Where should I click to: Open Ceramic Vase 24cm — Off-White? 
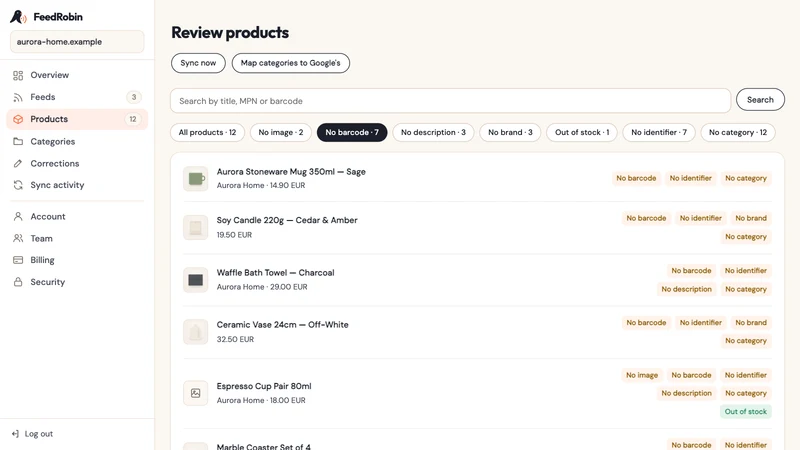pyautogui.click(x=283, y=325)
